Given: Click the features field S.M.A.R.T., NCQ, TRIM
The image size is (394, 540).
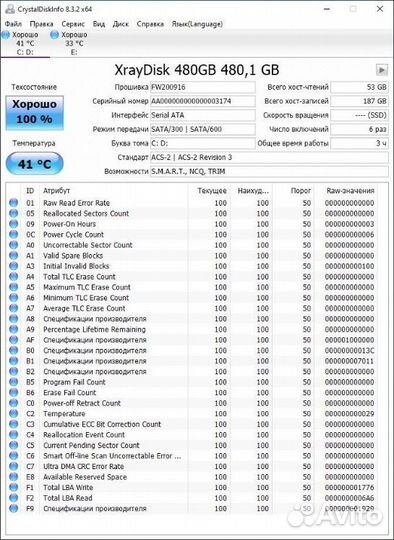Looking at the screenshot, I should pyautogui.click(x=269, y=172).
